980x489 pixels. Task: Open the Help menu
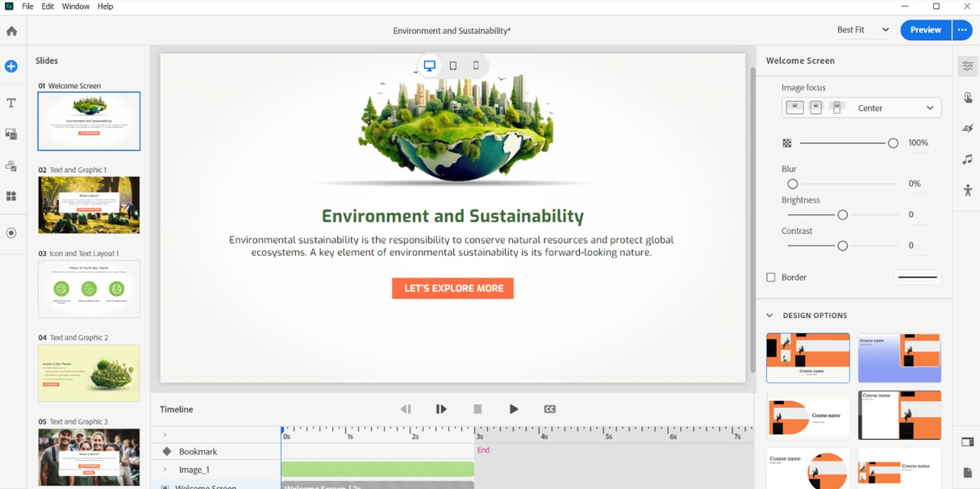[106, 6]
